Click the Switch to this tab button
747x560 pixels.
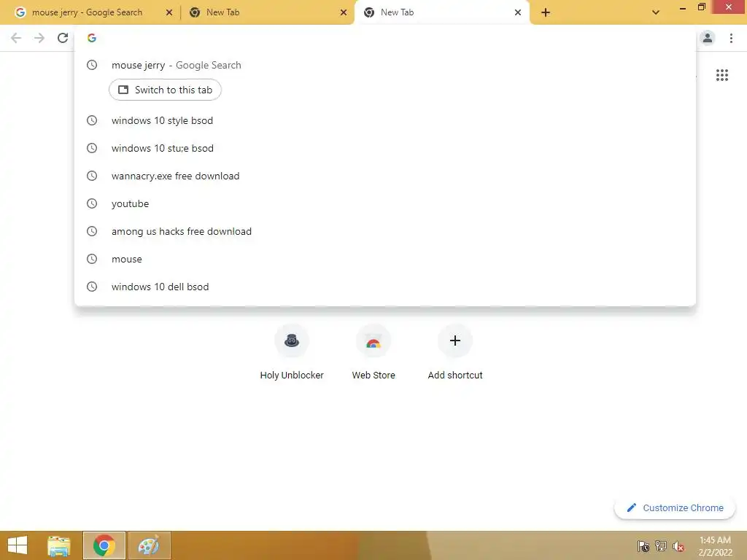(x=166, y=90)
